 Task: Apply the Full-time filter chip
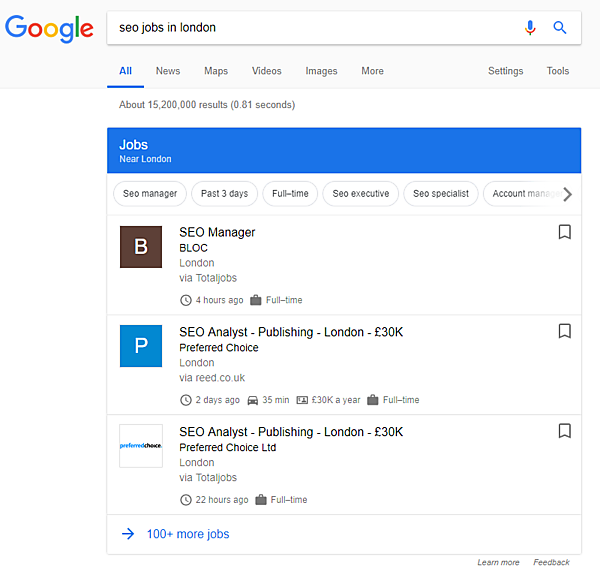click(x=290, y=194)
